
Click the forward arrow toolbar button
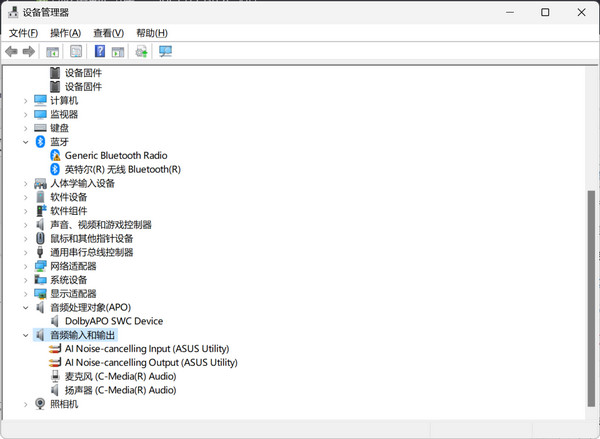[29, 51]
